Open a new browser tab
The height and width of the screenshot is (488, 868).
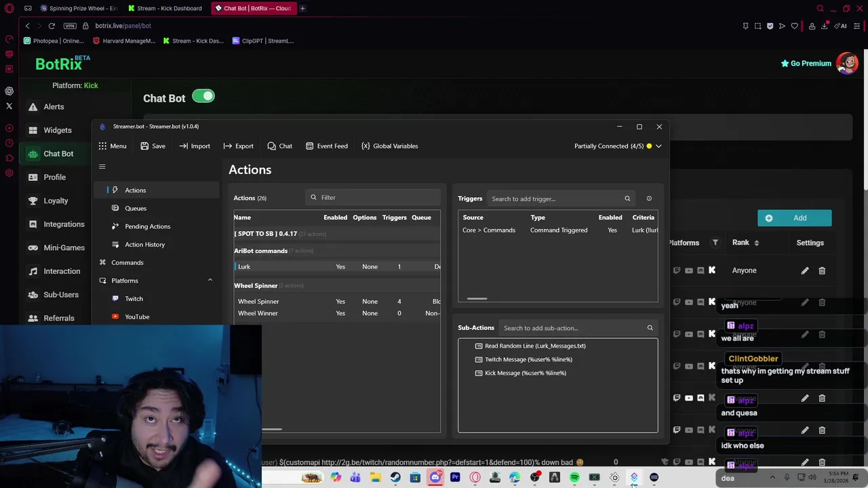click(302, 8)
